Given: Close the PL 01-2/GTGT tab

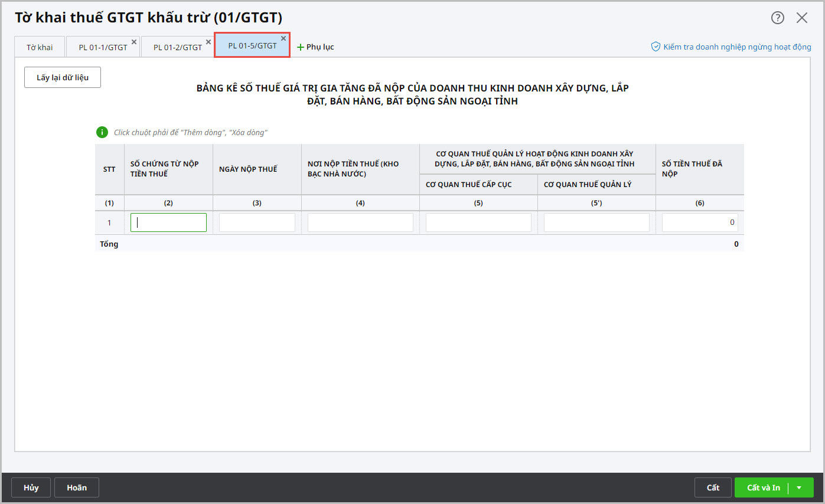Looking at the screenshot, I should [208, 42].
